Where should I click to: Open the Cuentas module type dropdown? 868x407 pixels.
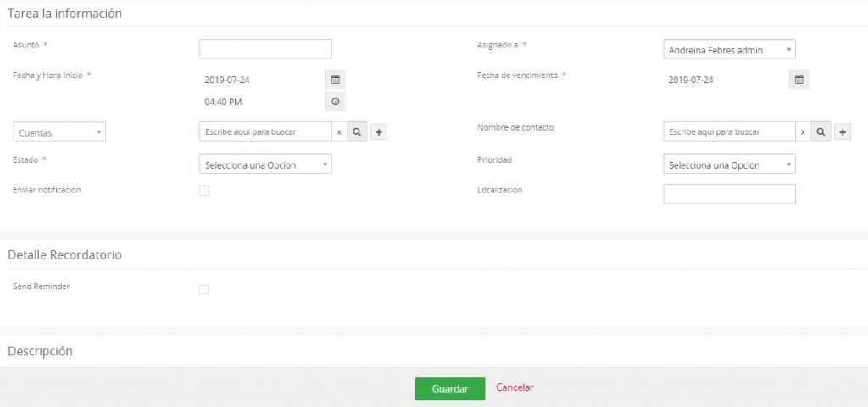pos(59,132)
